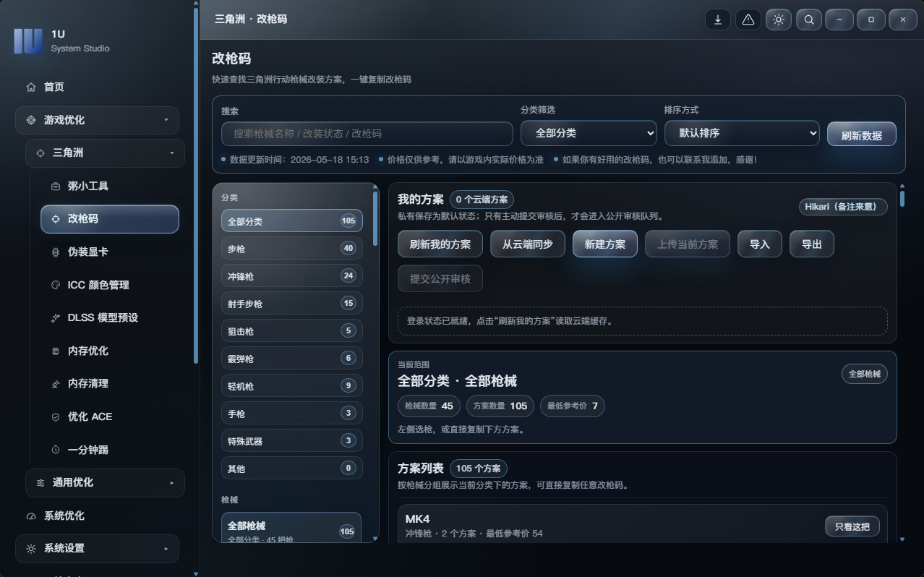Filter by 步枪 category
924x577 pixels.
[292, 249]
